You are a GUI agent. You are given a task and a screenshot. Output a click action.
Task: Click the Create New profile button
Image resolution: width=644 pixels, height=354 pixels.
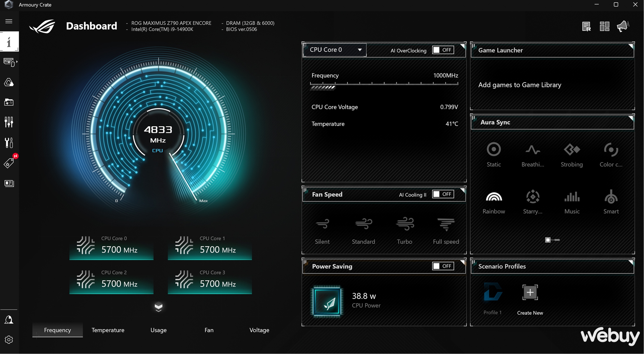pos(530,293)
